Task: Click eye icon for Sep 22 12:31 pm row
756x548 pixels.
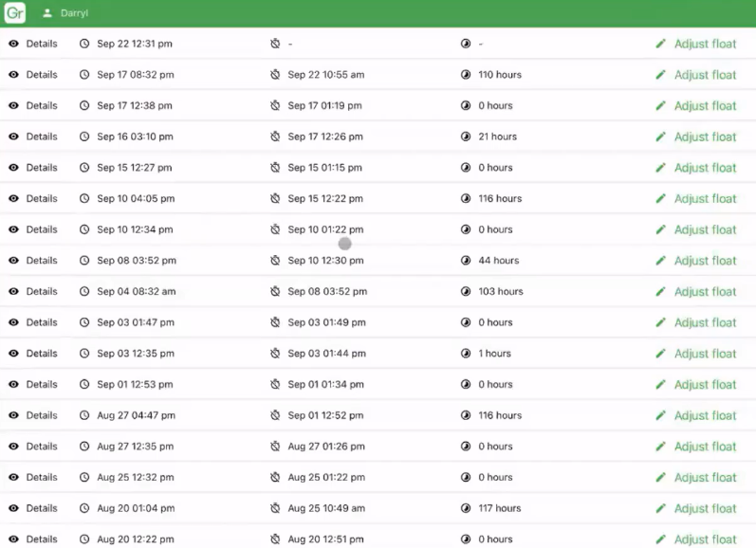Action: coord(13,44)
